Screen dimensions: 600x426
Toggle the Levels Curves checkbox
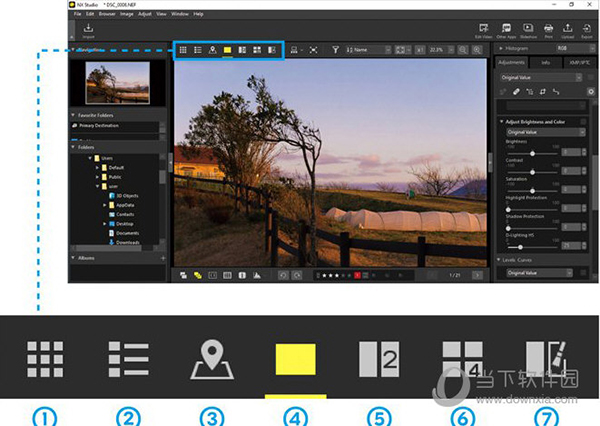583,273
